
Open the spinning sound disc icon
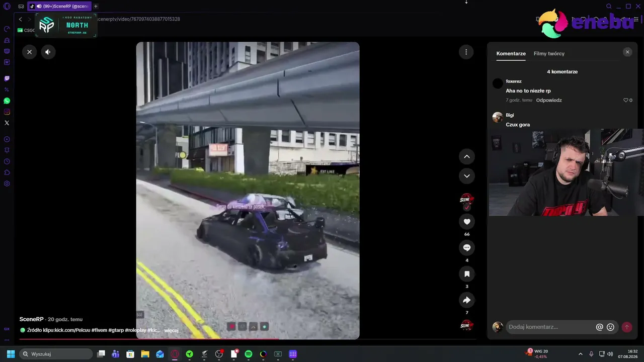pyautogui.click(x=467, y=325)
